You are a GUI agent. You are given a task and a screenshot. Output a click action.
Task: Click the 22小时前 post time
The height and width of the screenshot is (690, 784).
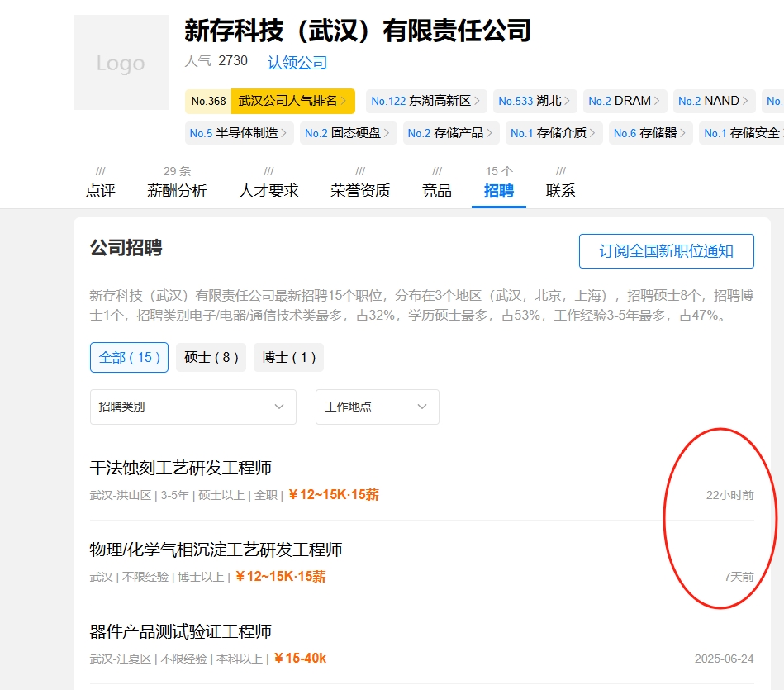coord(729,495)
